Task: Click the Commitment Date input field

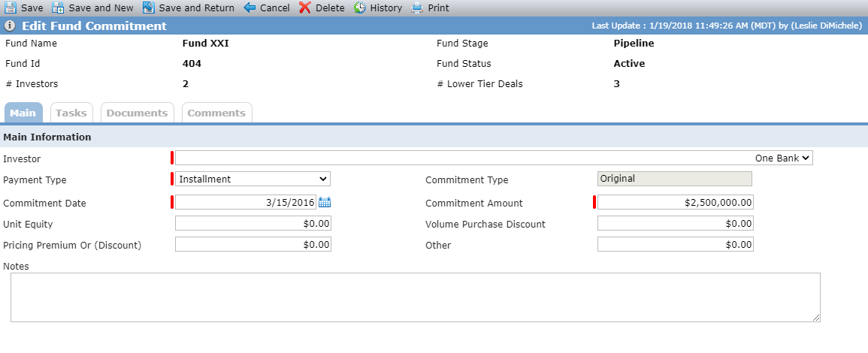Action: (246, 203)
